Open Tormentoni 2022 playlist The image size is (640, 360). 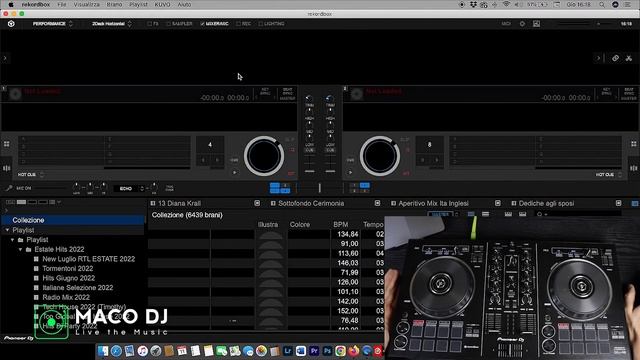[x=68, y=269]
